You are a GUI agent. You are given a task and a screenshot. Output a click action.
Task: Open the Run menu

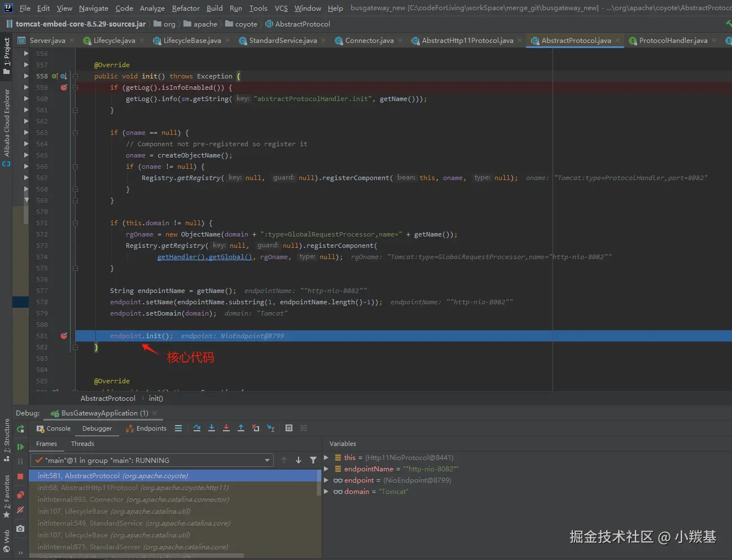(236, 8)
